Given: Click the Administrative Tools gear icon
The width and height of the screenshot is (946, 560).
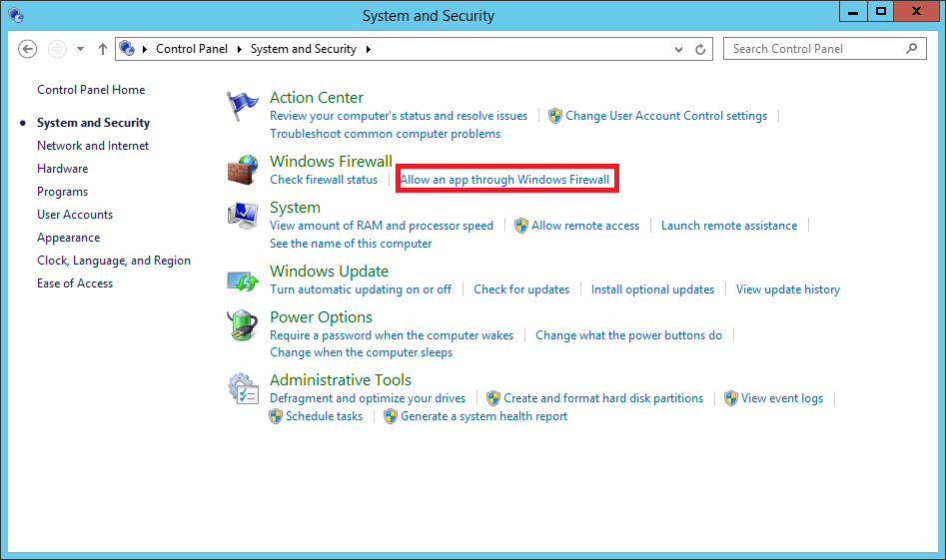Looking at the screenshot, I should [x=243, y=388].
